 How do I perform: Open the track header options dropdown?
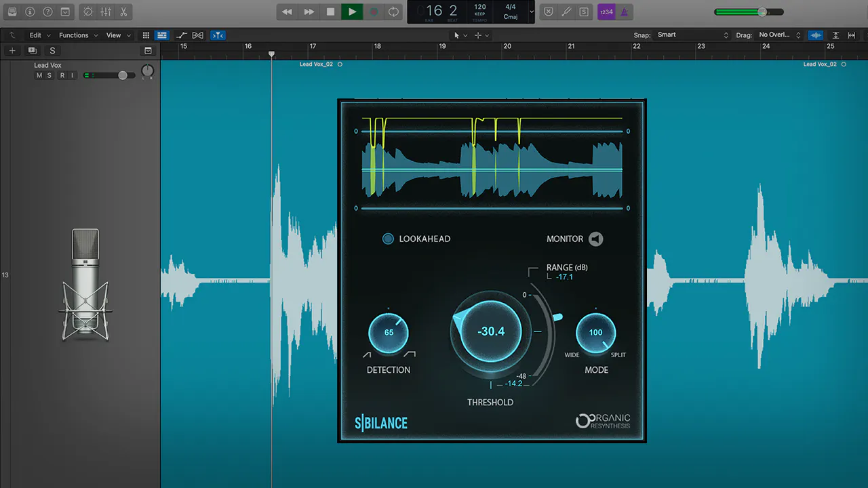tap(149, 51)
